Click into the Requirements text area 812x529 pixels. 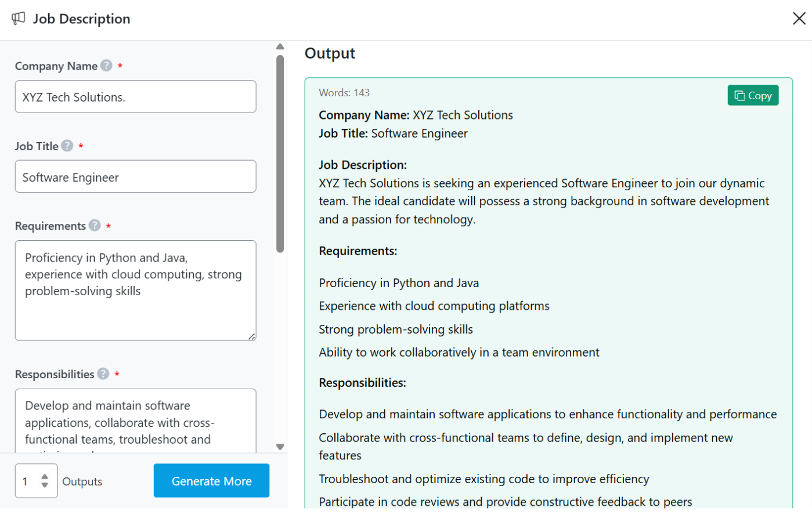coord(135,290)
